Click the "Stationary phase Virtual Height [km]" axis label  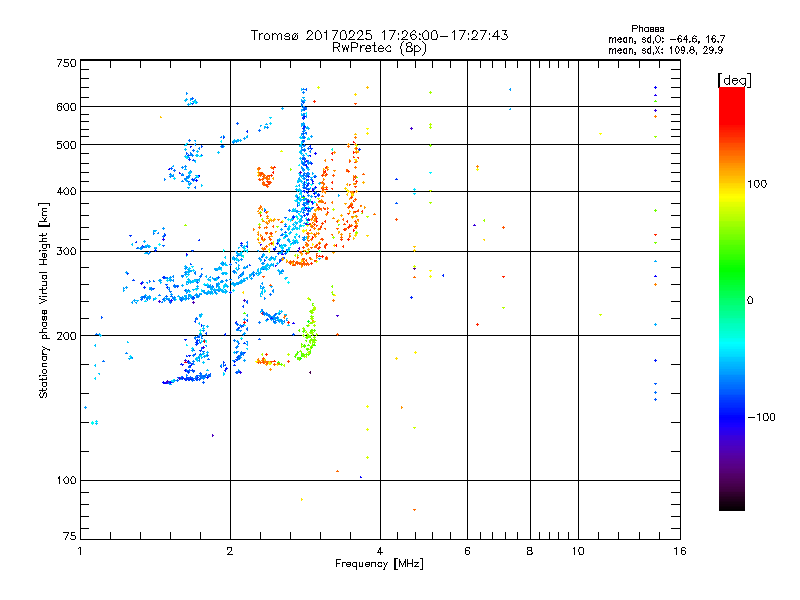44,300
